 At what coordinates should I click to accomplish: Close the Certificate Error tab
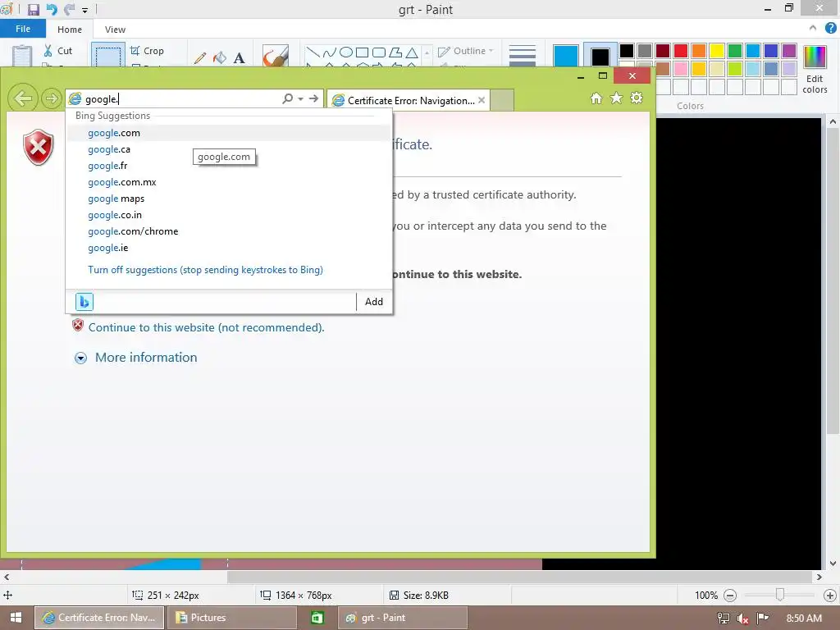click(x=481, y=100)
